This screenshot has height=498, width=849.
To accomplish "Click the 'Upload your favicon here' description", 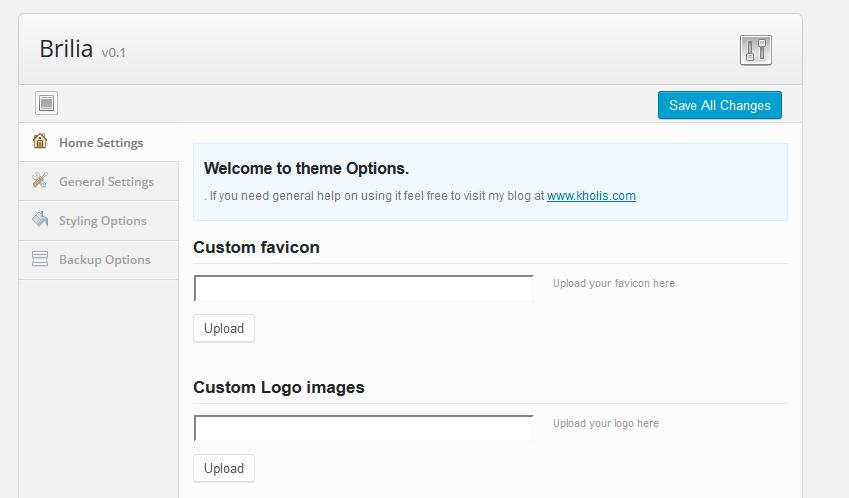I will 615,284.
